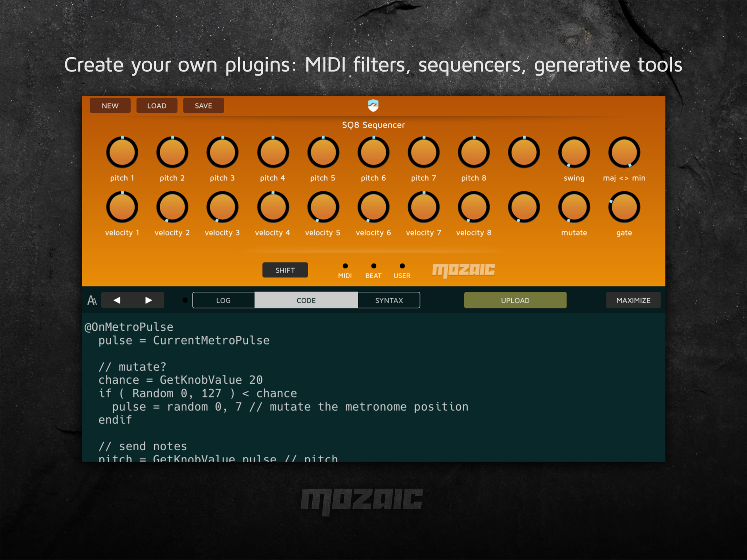
Task: Select the CODE tab
Action: tap(306, 300)
